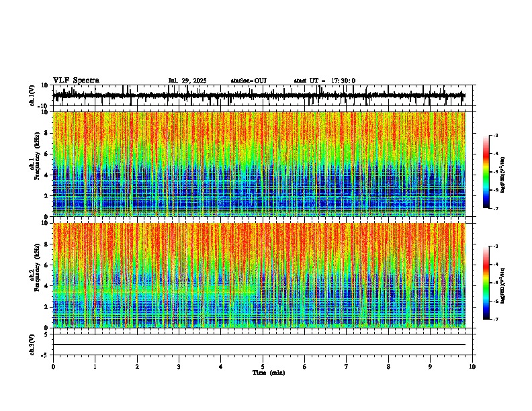Select the time axis tick label 3
The width and height of the screenshot is (532, 411).
(x=179, y=367)
